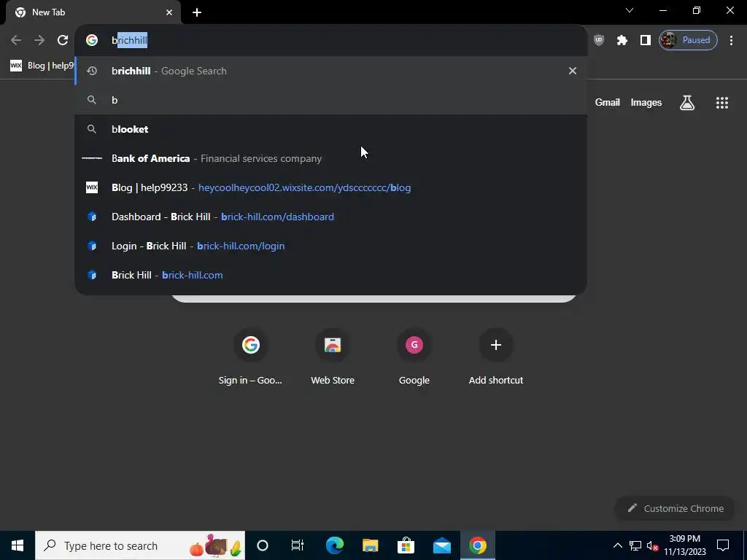Open Images link

point(646,102)
